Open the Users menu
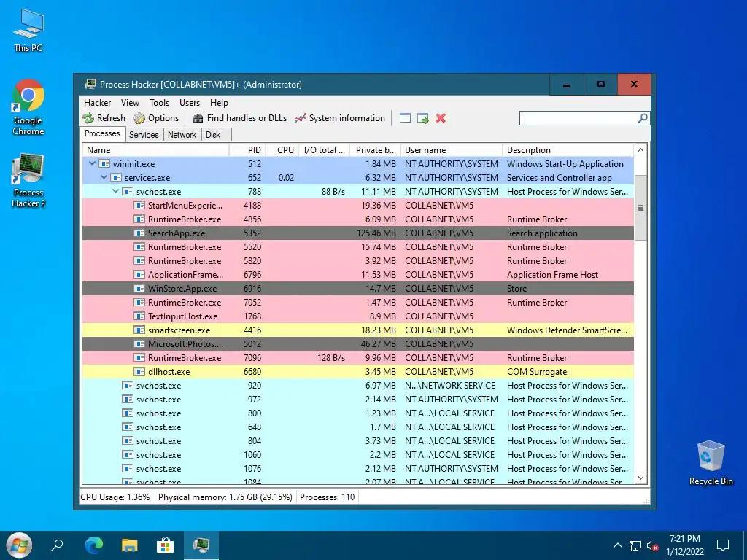The height and width of the screenshot is (560, 747). tap(190, 102)
